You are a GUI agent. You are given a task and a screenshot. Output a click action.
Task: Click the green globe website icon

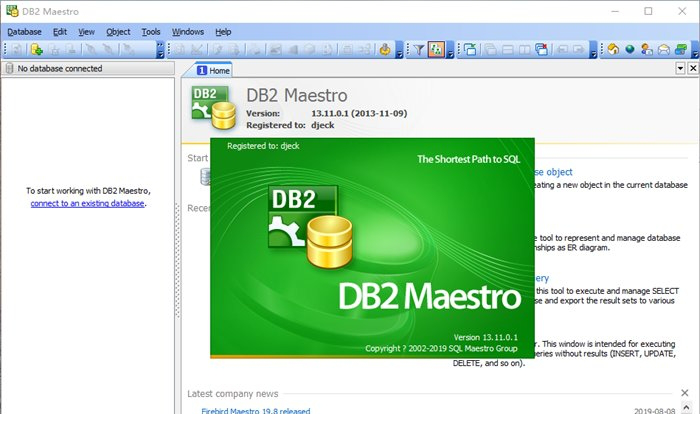coord(629,50)
